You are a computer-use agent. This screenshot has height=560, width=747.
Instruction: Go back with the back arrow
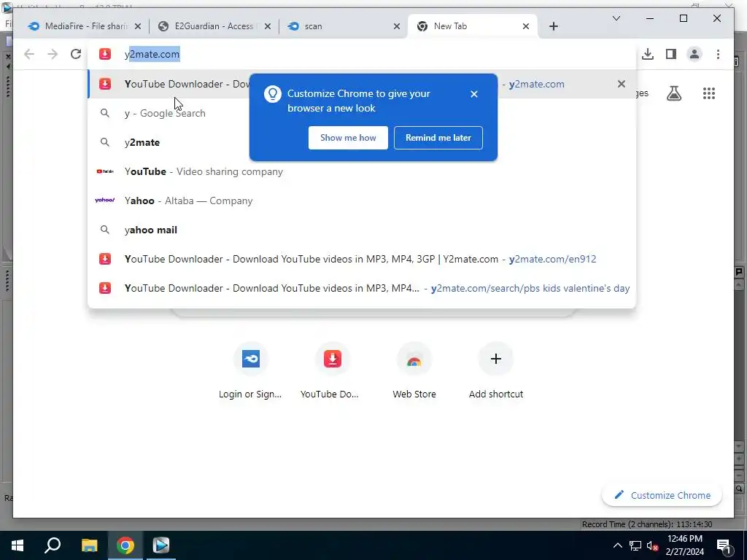coord(29,54)
